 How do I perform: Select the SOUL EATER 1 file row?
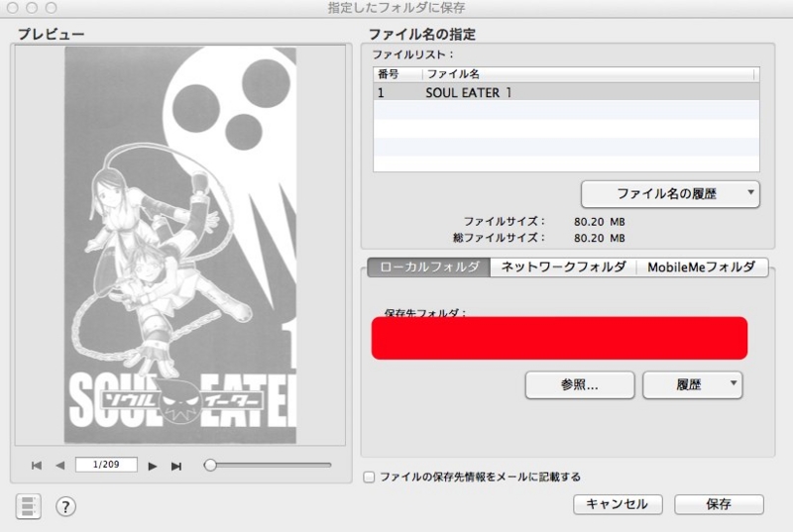click(566, 92)
